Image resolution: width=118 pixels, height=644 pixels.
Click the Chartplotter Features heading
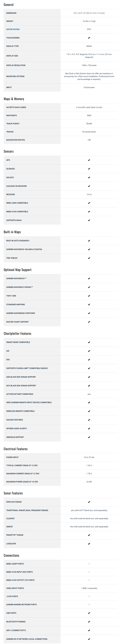tap(17, 333)
